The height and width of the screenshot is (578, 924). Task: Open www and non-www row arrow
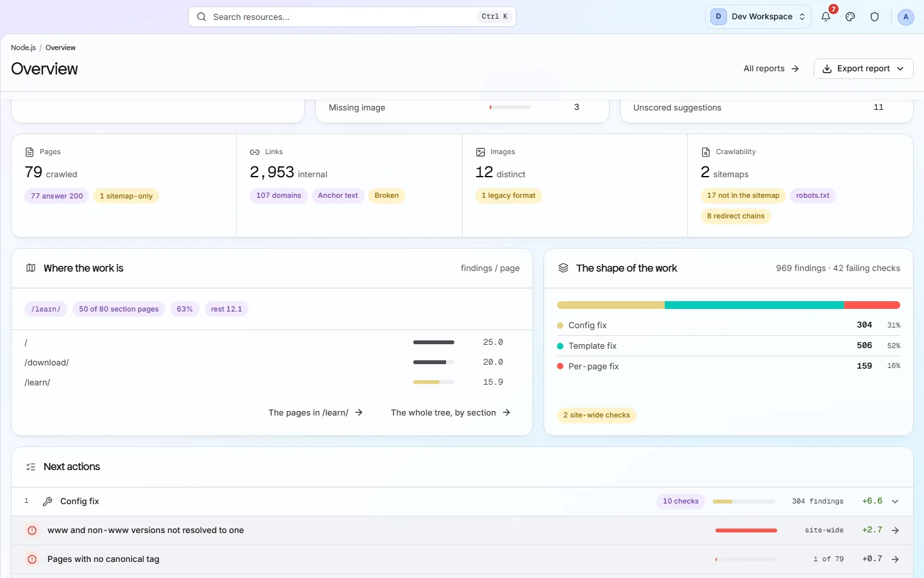click(x=895, y=530)
